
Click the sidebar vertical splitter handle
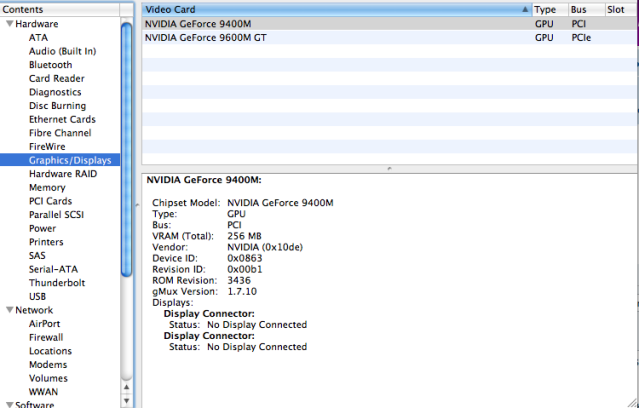(x=137, y=205)
